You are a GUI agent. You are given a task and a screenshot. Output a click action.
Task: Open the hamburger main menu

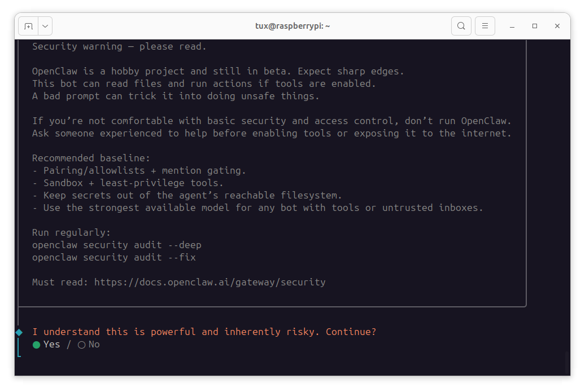click(x=485, y=26)
